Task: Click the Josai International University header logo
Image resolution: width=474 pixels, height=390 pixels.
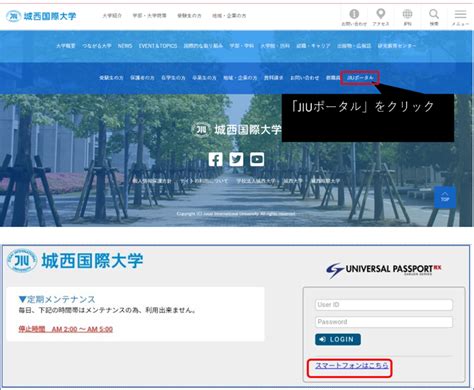Action: 41,16
